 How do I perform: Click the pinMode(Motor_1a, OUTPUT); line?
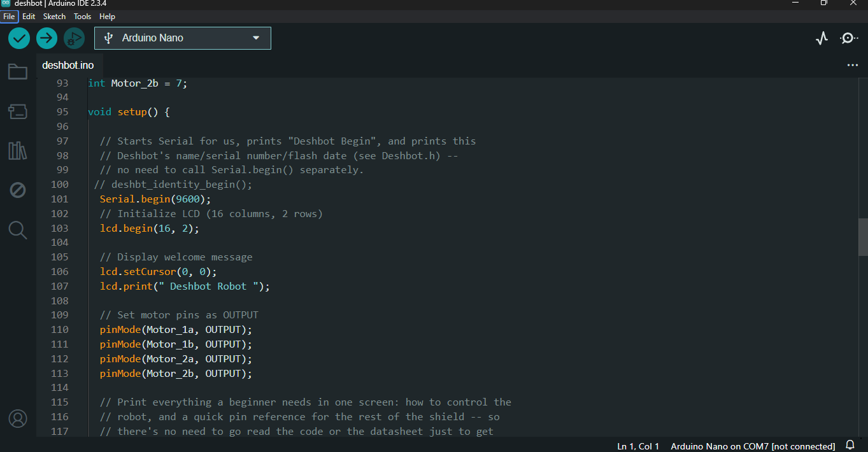point(176,330)
